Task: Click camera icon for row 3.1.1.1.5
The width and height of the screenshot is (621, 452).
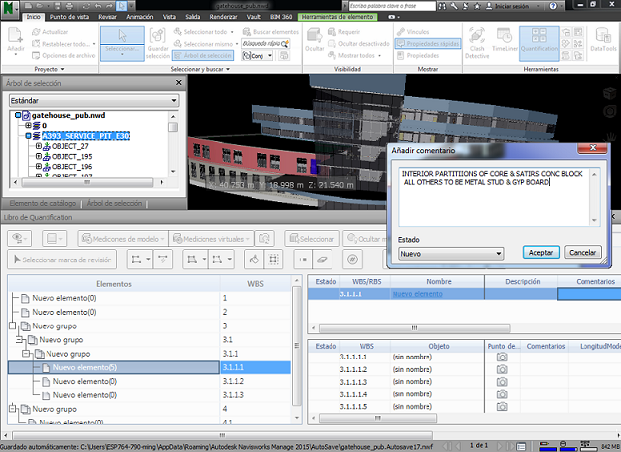Action: pyautogui.click(x=502, y=406)
